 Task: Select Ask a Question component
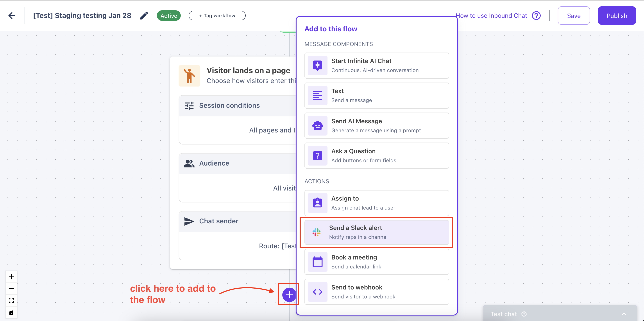(376, 155)
